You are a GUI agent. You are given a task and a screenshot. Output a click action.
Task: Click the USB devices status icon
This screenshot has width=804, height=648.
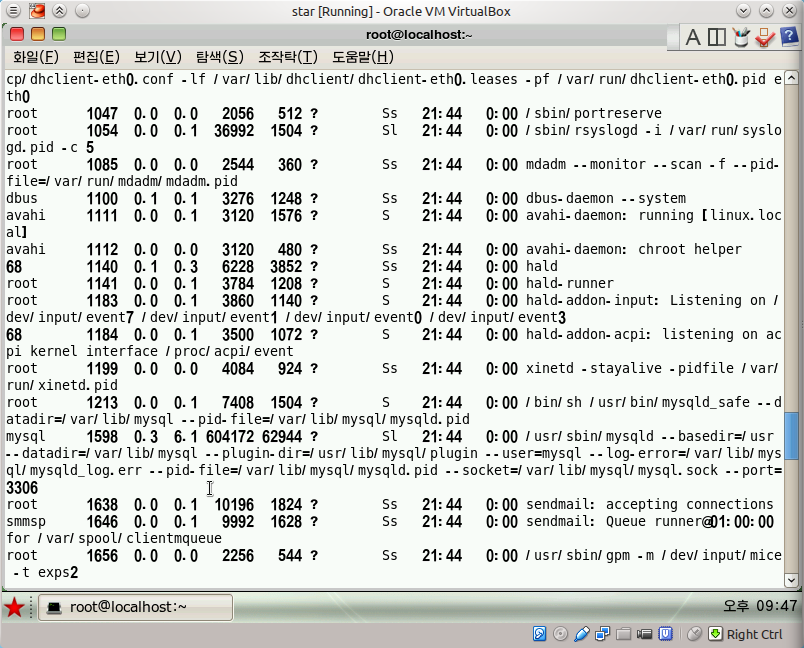(581, 634)
